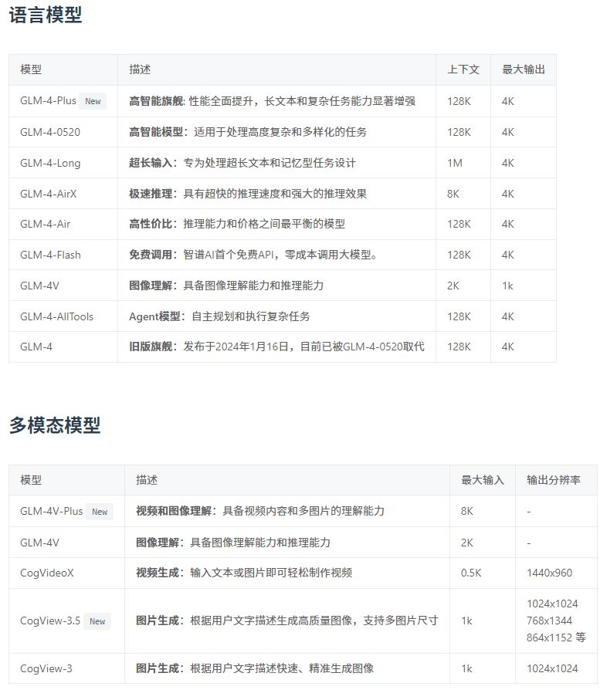Click the 1k max output of GLM-4V
The height and width of the screenshot is (700, 607).
[507, 286]
